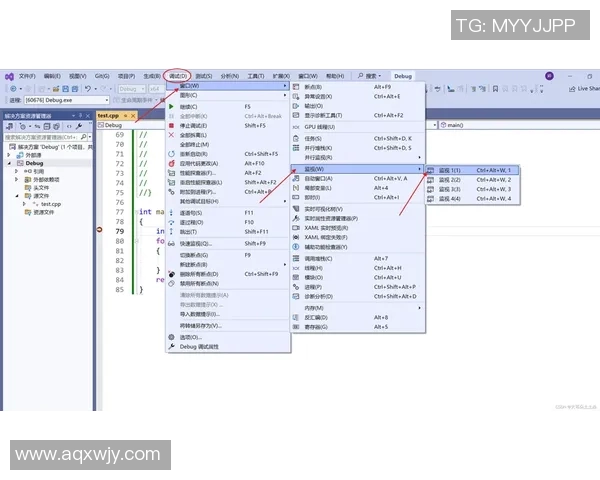
Task: Click the Delete All Breakpoints (删除所有断点) icon
Action: pyautogui.click(x=171, y=273)
